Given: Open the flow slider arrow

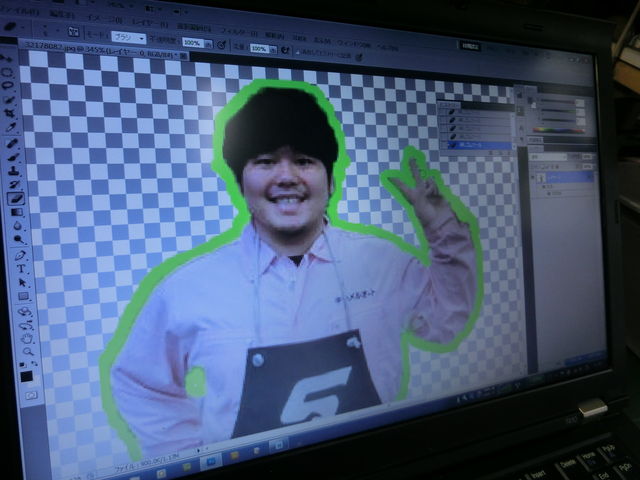Looking at the screenshot, I should (273, 49).
